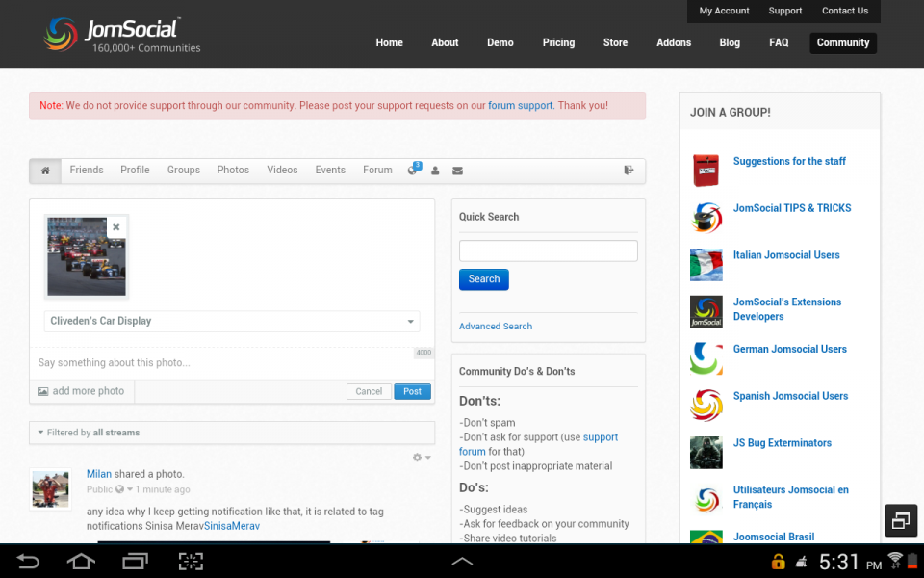Open the stream settings gear dropdown
Screen dimensions: 924x578
point(422,457)
